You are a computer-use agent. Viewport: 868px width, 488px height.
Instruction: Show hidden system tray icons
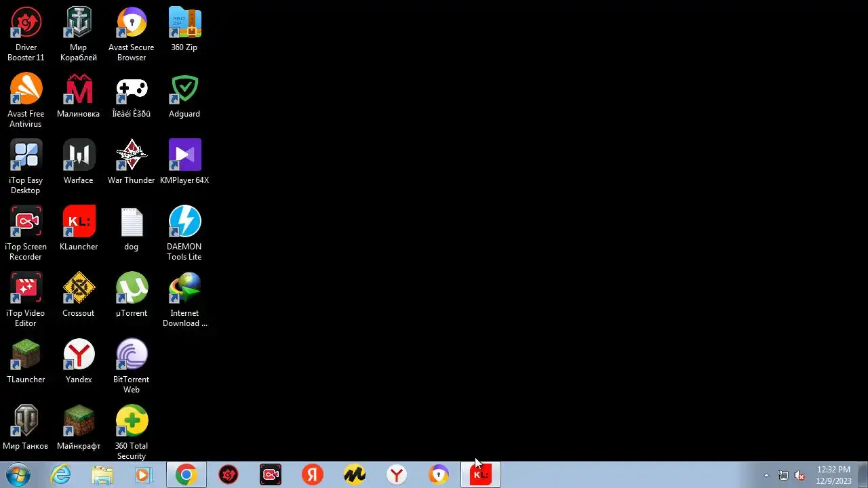[x=766, y=475]
